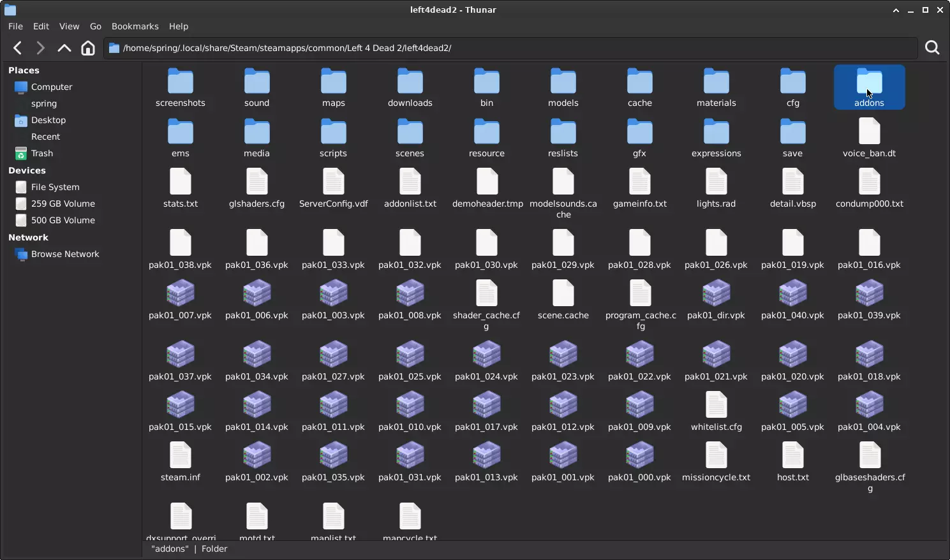Viewport: 950px width, 560px height.
Task: Select the screenshots folder icon
Action: (181, 82)
